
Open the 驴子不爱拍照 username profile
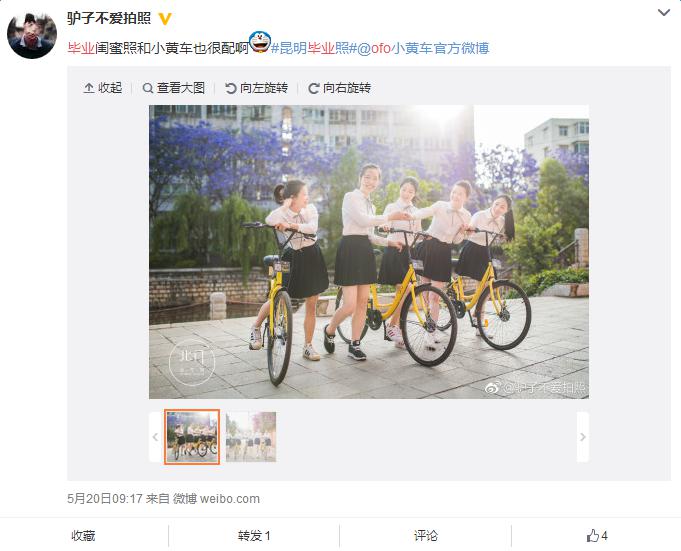click(109, 18)
